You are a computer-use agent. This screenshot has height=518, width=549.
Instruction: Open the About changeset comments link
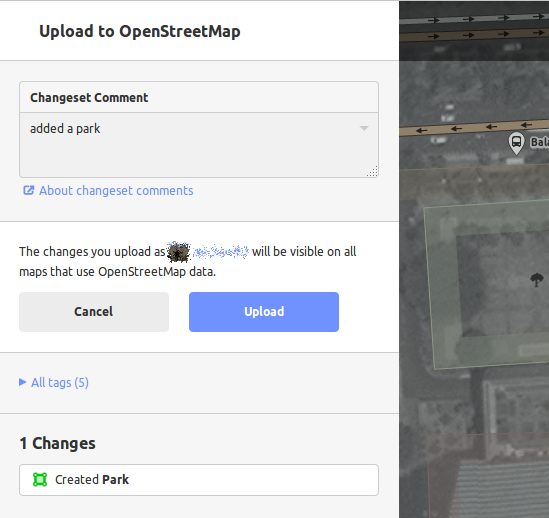(116, 191)
